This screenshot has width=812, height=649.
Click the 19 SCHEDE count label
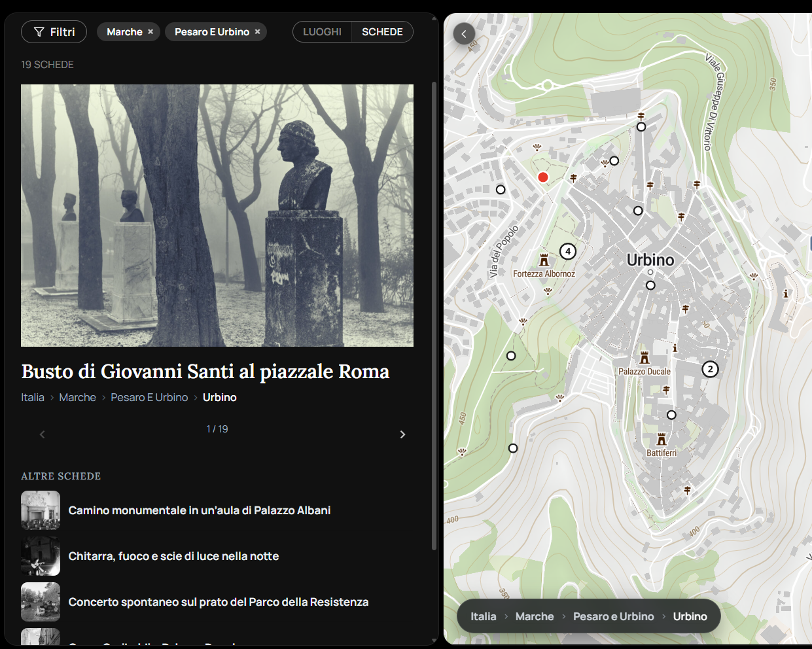pyautogui.click(x=47, y=65)
